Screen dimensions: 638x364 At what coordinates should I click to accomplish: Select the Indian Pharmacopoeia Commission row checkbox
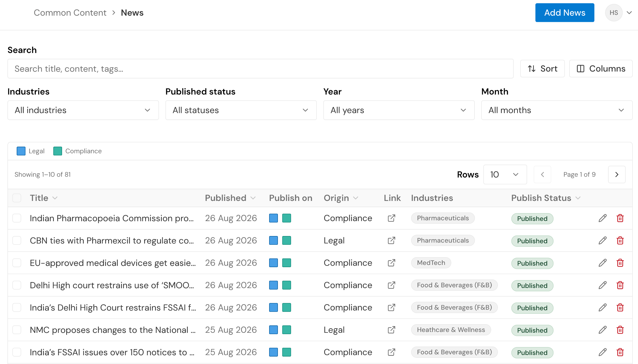(x=17, y=218)
